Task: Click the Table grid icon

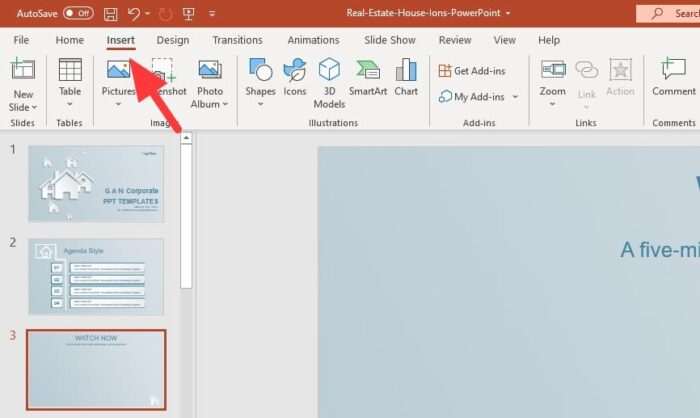Action: [x=70, y=70]
